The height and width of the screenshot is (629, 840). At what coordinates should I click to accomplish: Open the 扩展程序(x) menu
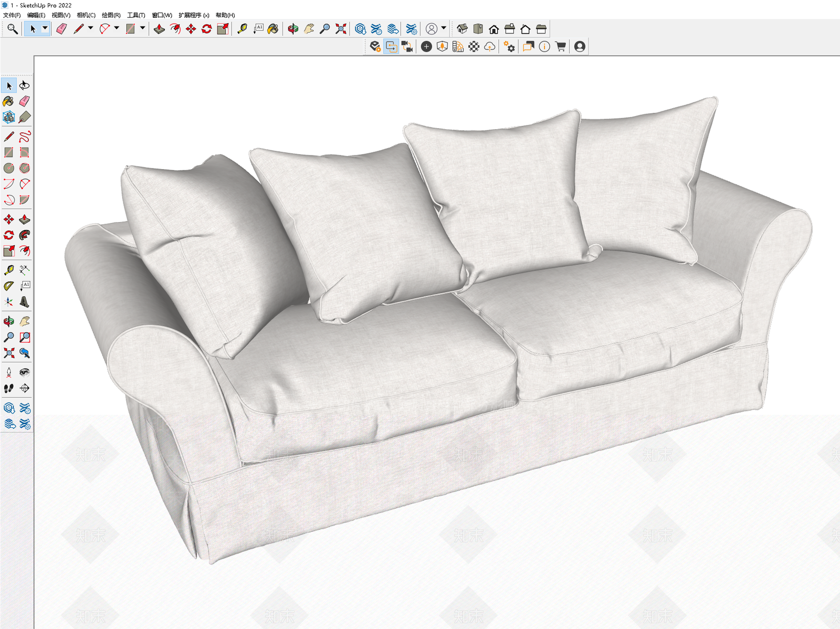tap(194, 15)
